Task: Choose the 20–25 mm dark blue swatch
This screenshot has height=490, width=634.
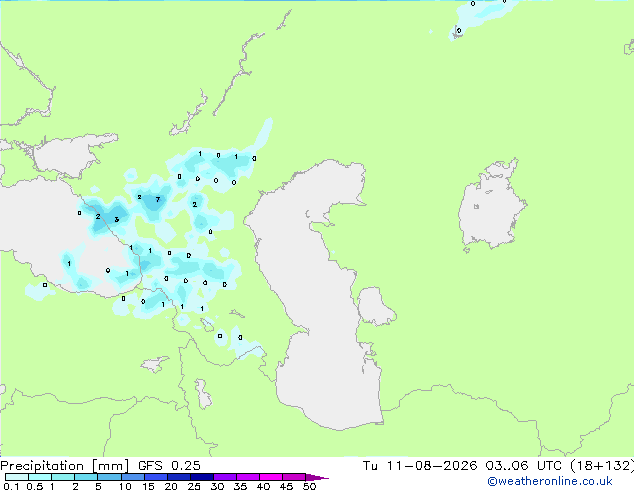Action: pos(178,477)
